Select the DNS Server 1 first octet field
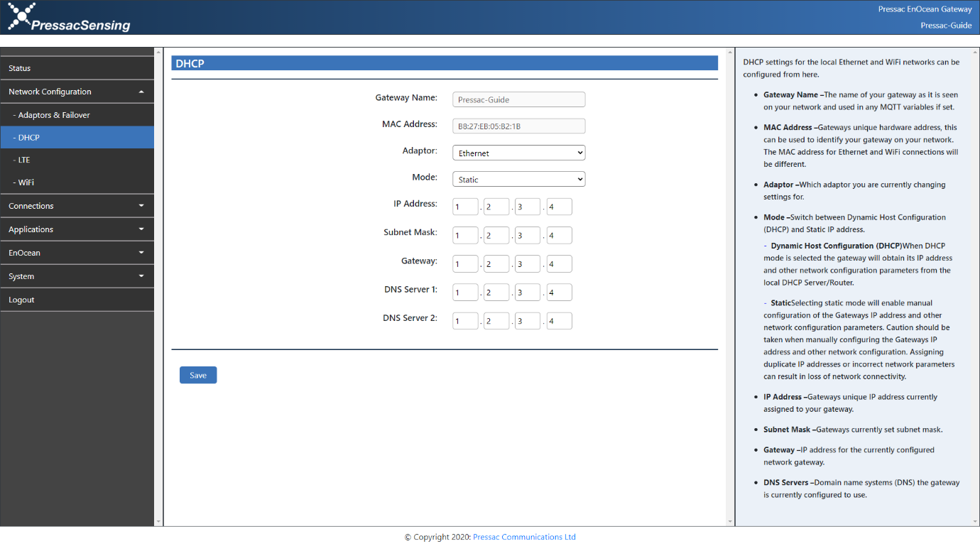 coord(465,292)
